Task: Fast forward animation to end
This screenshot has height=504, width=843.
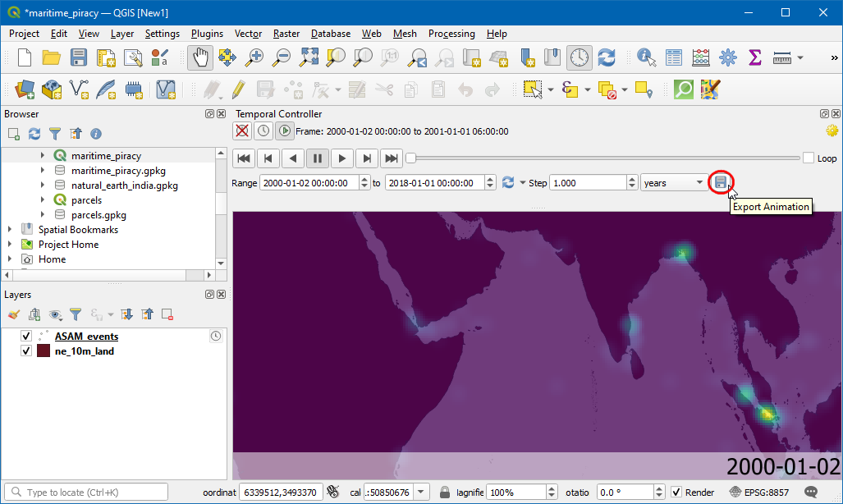Action: coord(392,158)
